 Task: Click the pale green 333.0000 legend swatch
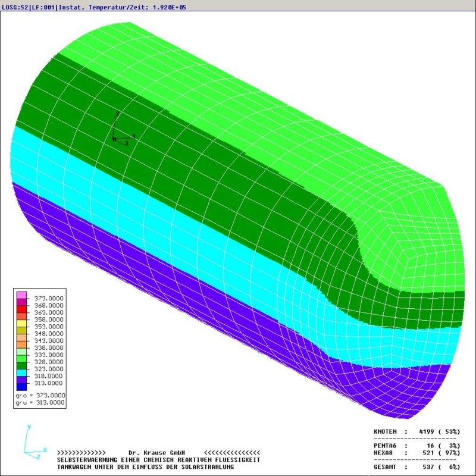(21, 351)
